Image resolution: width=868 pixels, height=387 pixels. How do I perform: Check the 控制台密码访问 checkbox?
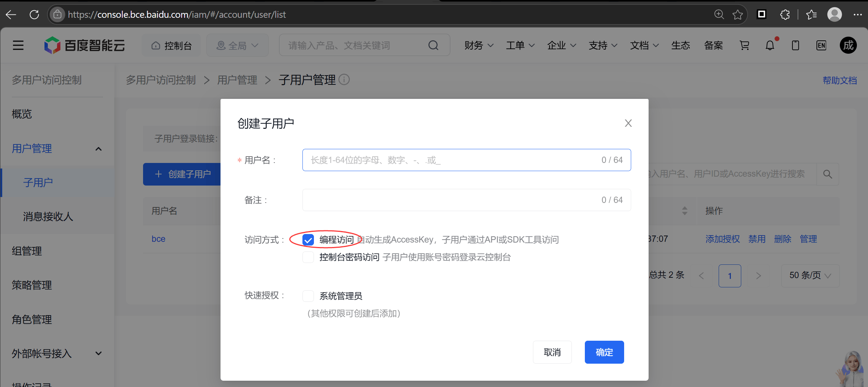(x=308, y=257)
